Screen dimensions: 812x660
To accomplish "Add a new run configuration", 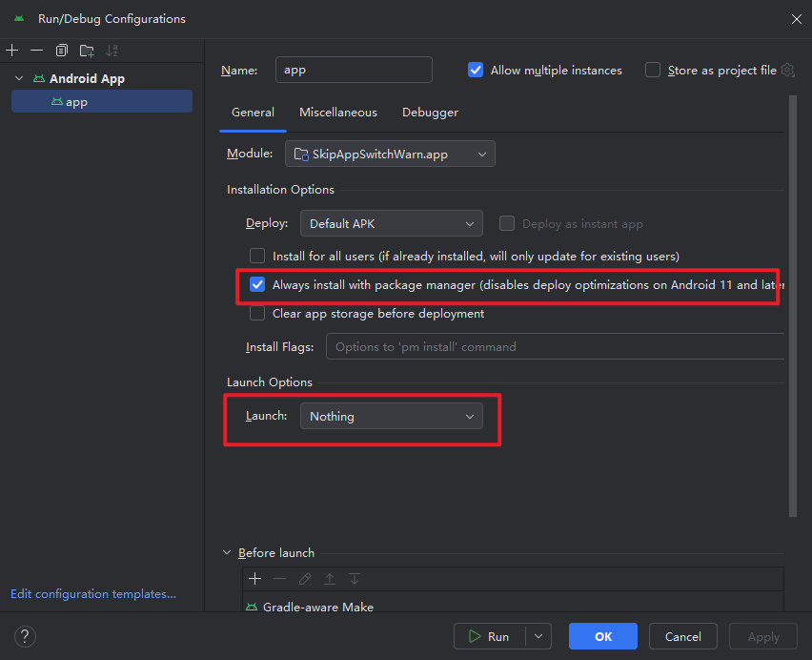I will (11, 51).
